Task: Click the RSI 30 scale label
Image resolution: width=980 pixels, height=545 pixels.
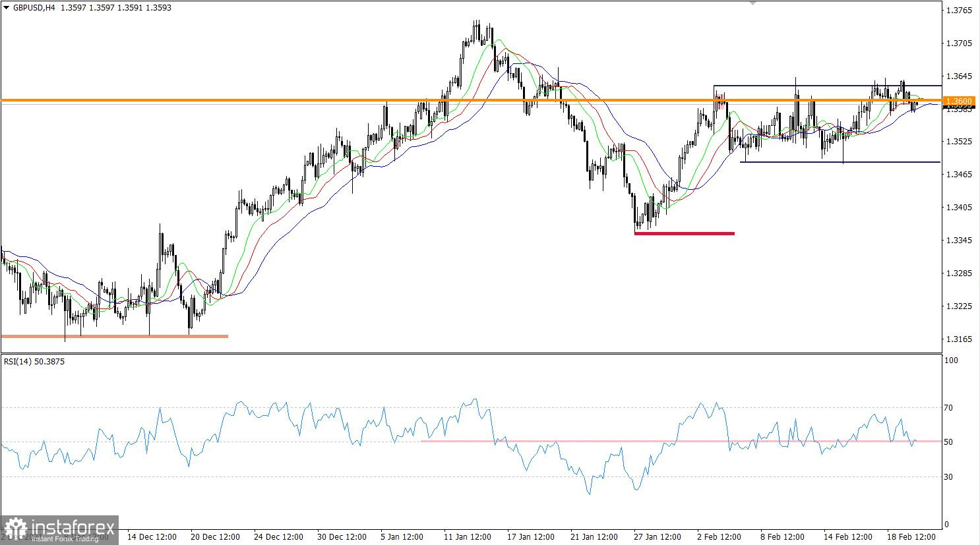Action: pyautogui.click(x=949, y=476)
